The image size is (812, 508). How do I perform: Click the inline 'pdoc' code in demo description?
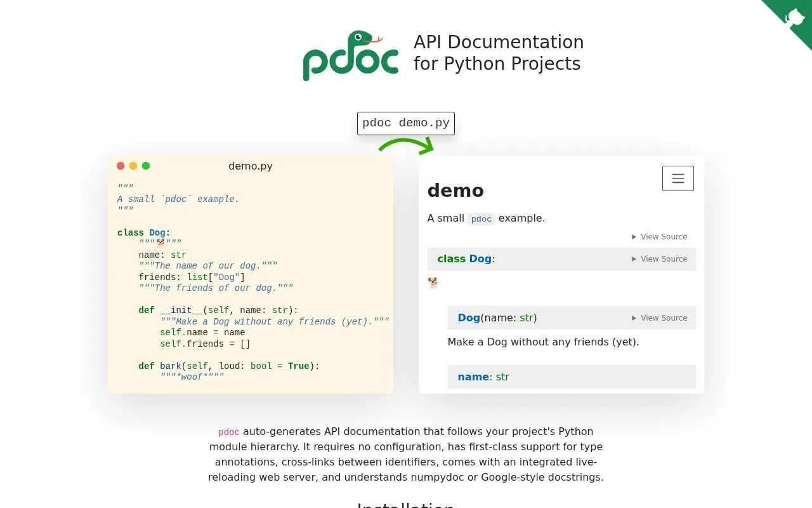click(481, 219)
